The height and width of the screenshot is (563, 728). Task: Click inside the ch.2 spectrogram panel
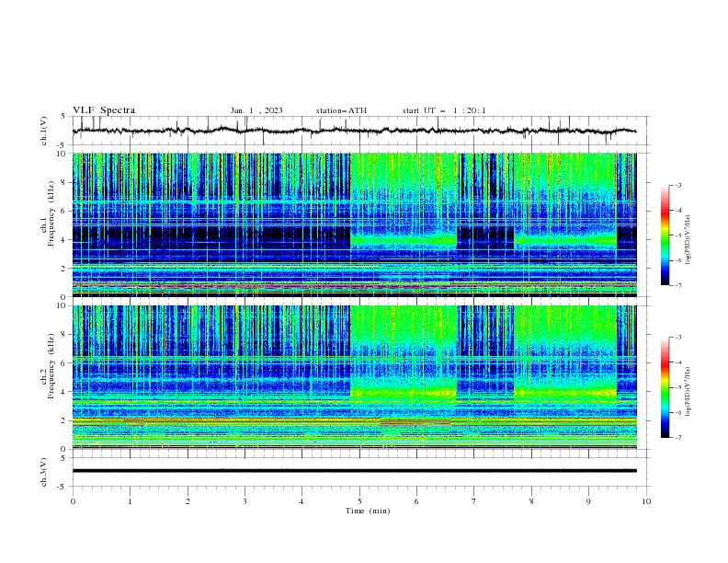pos(354,377)
